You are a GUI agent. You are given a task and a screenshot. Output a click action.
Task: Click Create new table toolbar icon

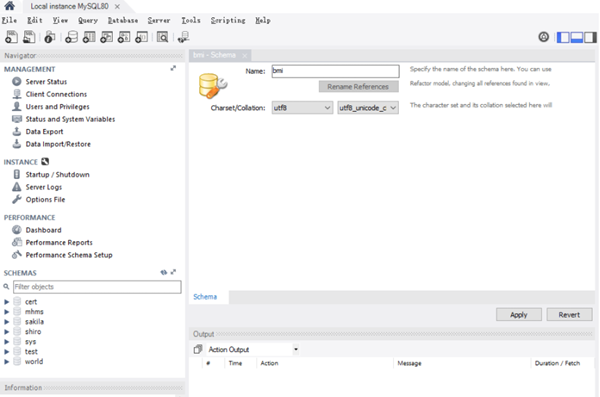coord(89,37)
